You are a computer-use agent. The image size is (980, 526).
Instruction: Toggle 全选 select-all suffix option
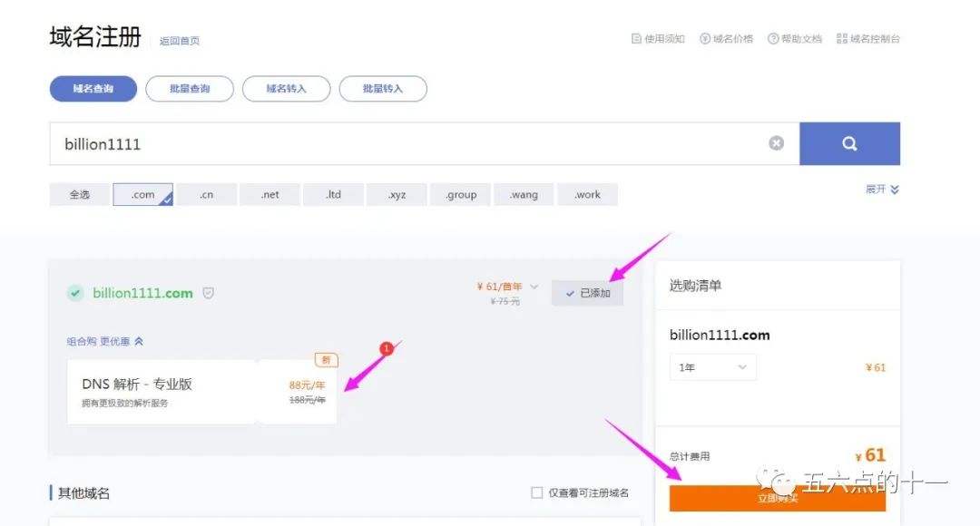[x=79, y=194]
